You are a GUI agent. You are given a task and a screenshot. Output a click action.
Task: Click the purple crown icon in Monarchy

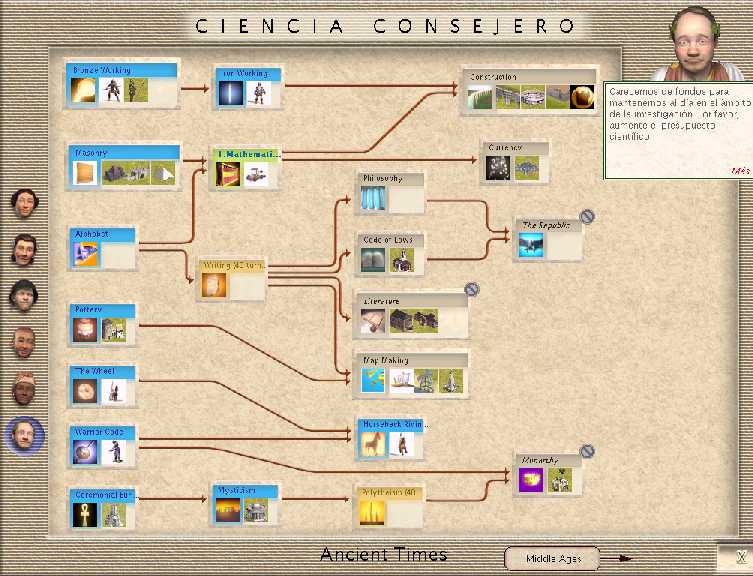[532, 481]
